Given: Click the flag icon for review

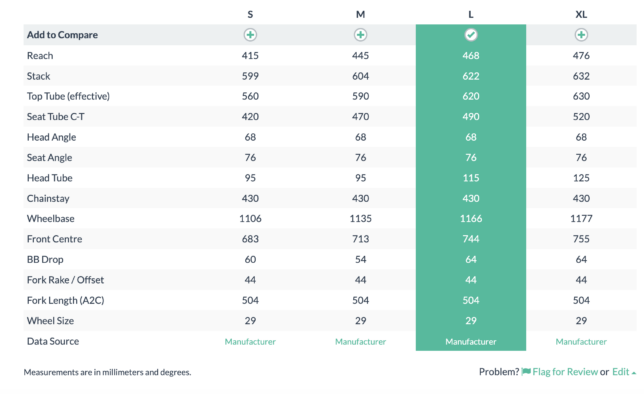Looking at the screenshot, I should [x=526, y=372].
